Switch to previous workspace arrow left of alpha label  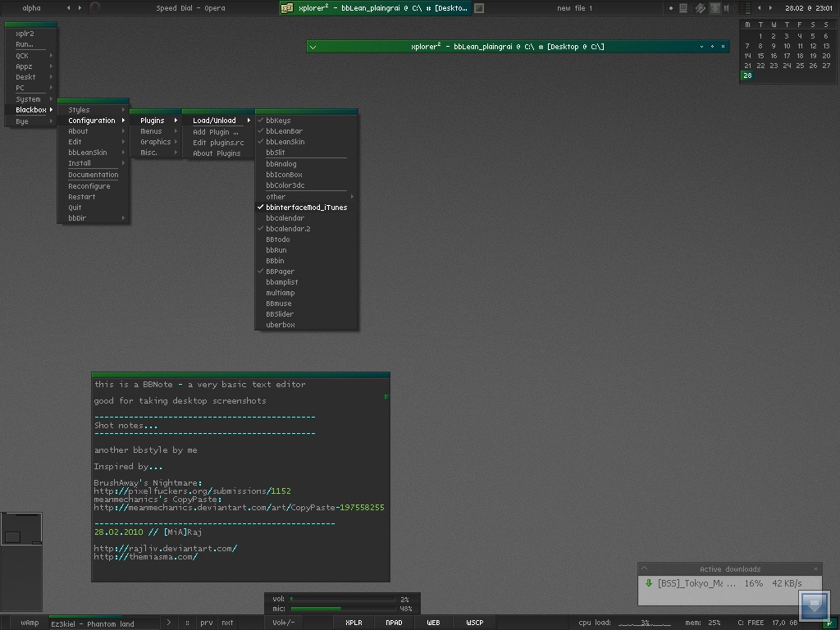[x=68, y=8]
